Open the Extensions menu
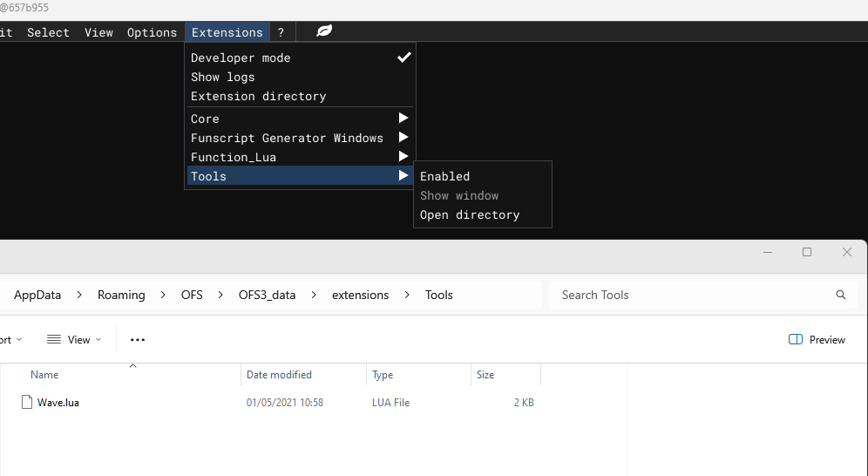Screen dimensions: 868x476 point(227,32)
